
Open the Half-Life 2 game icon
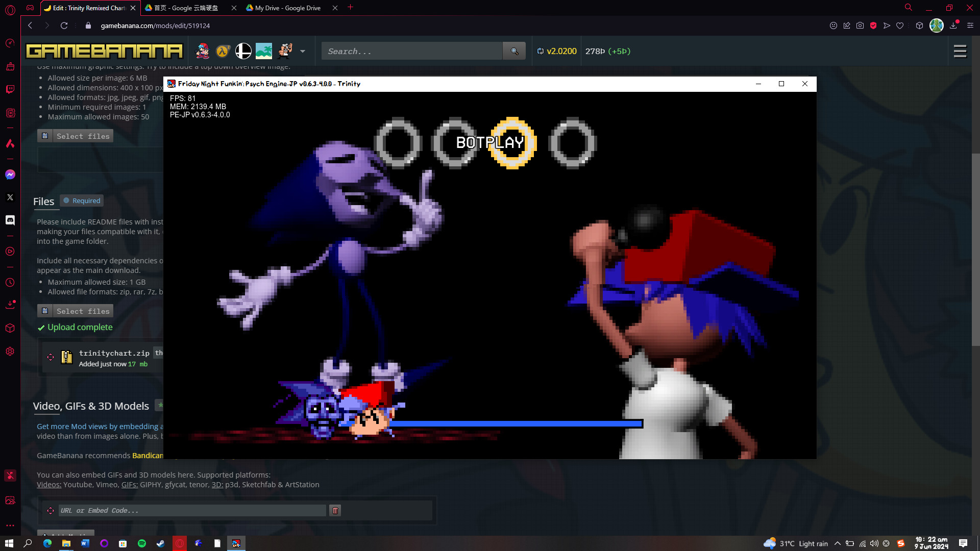pos(223,51)
